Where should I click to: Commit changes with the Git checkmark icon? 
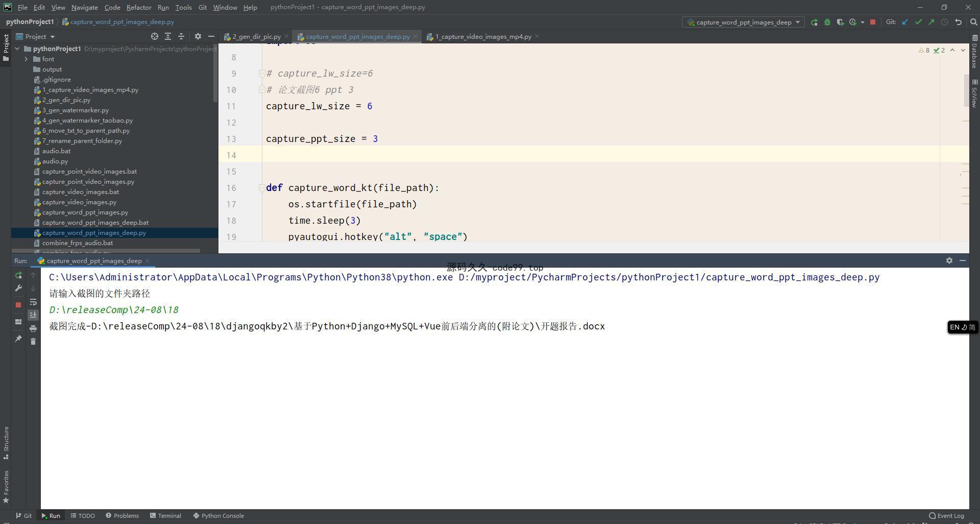(x=918, y=22)
